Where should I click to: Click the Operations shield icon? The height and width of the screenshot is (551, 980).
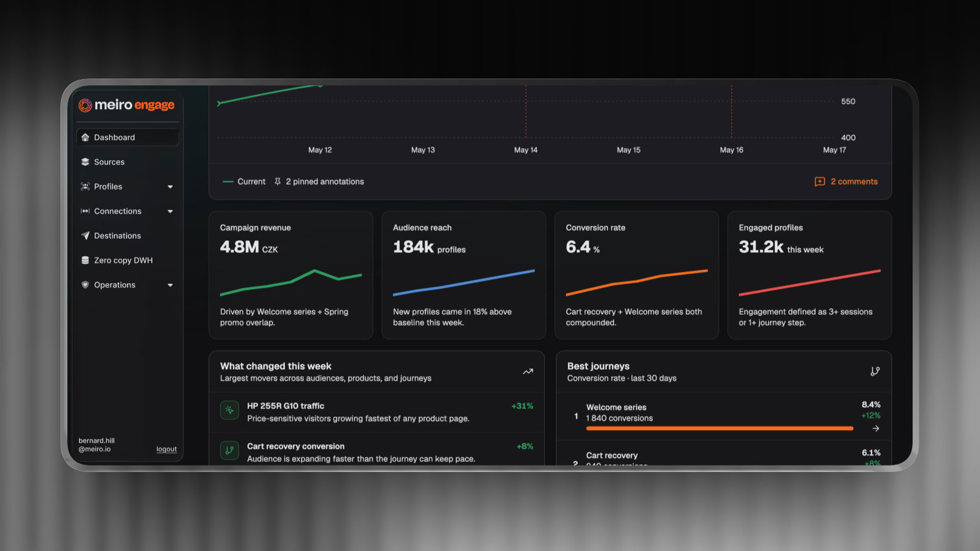85,285
